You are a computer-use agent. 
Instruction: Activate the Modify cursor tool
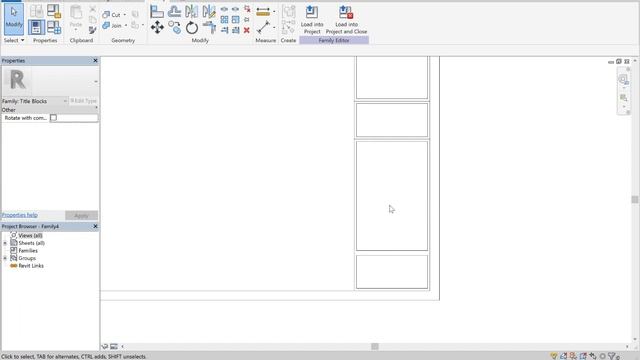tap(14, 18)
